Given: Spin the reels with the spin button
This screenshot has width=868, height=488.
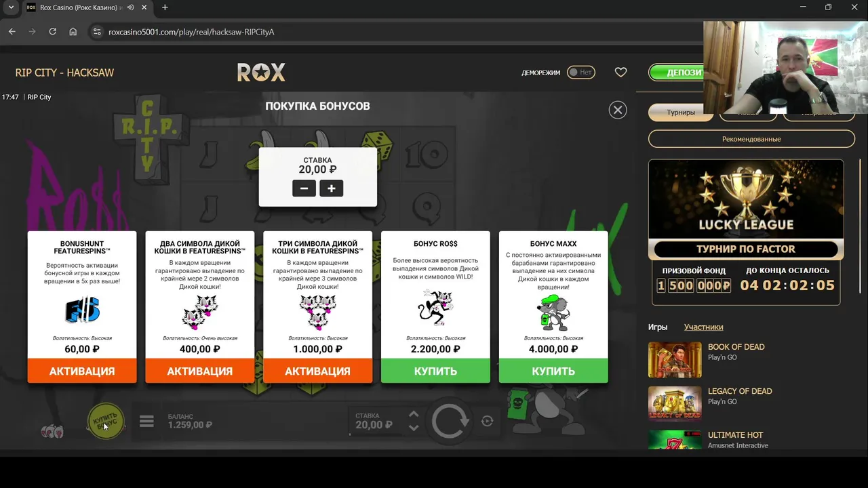Looking at the screenshot, I should tap(450, 422).
